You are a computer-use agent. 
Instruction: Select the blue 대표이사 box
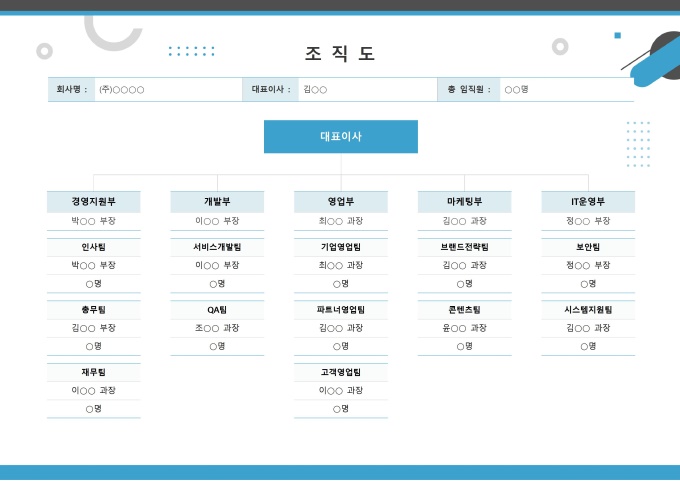coord(340,136)
